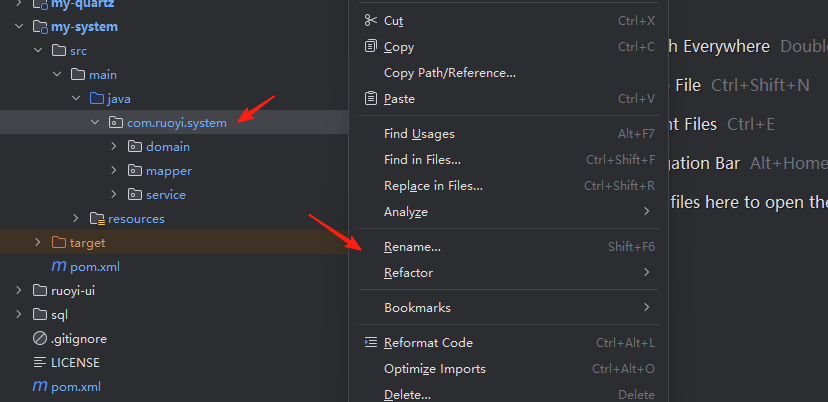828x402 pixels.
Task: Click the LICENSE file icon
Action: click(40, 362)
